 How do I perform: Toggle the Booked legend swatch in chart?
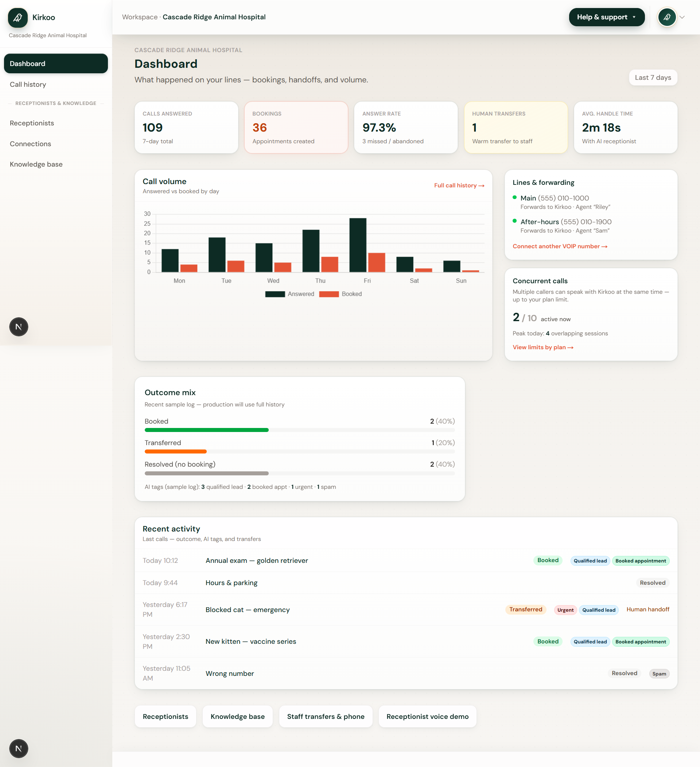click(329, 294)
